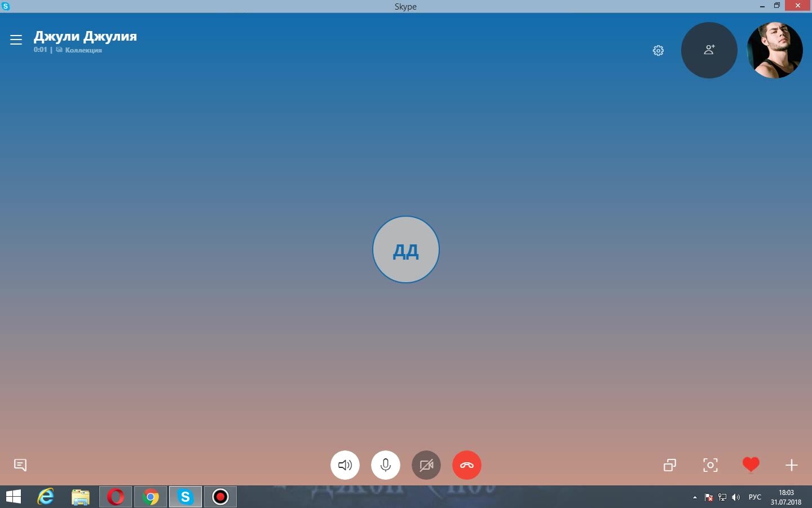Mute the microphone
Screen dimensions: 812x508
click(386, 465)
